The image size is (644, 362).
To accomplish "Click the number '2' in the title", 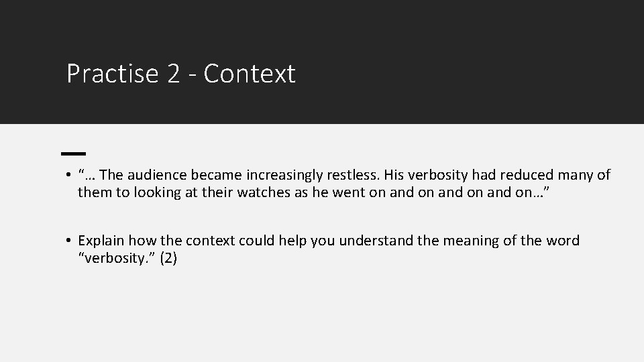I will pos(174,74).
